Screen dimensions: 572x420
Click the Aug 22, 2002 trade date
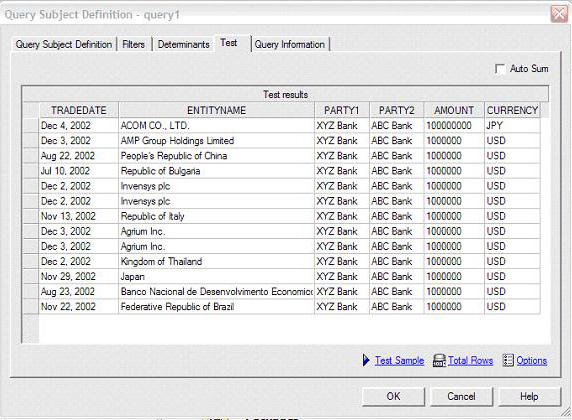click(x=79, y=156)
